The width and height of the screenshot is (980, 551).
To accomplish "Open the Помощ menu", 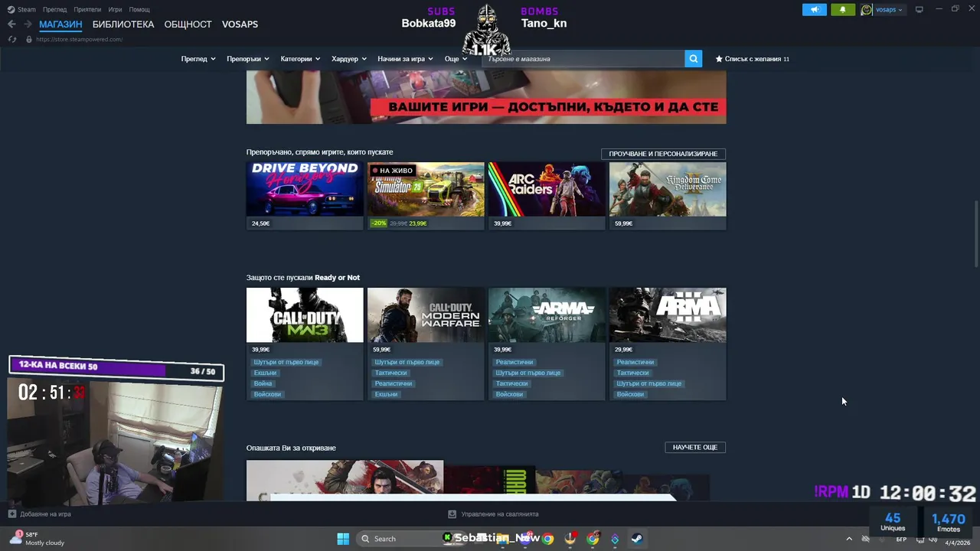I will (139, 9).
